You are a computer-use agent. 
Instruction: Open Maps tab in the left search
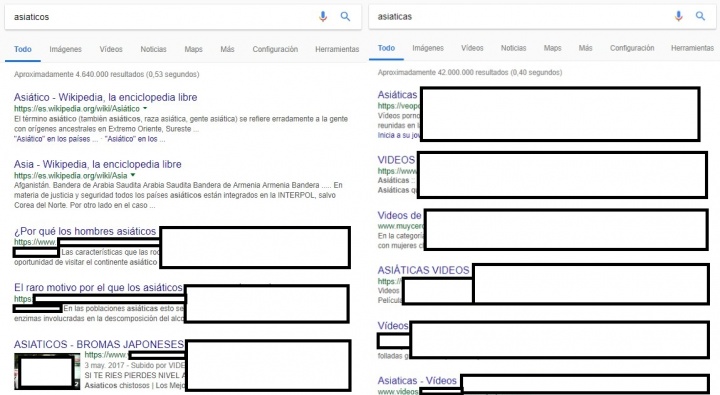[x=193, y=49]
